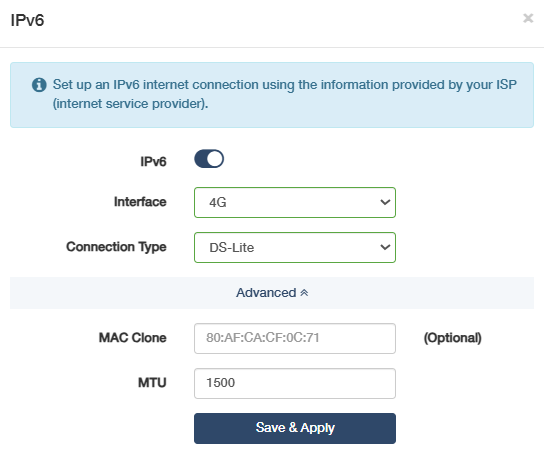Focus the MAC Clone input field
Screen dimensions: 544x468
click(x=295, y=338)
